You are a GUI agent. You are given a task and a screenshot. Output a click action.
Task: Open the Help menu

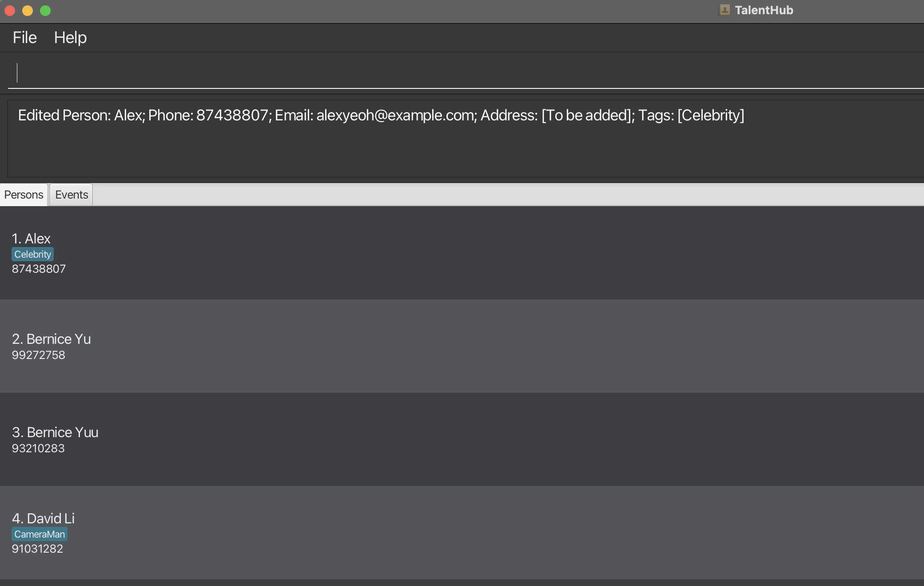pos(70,38)
